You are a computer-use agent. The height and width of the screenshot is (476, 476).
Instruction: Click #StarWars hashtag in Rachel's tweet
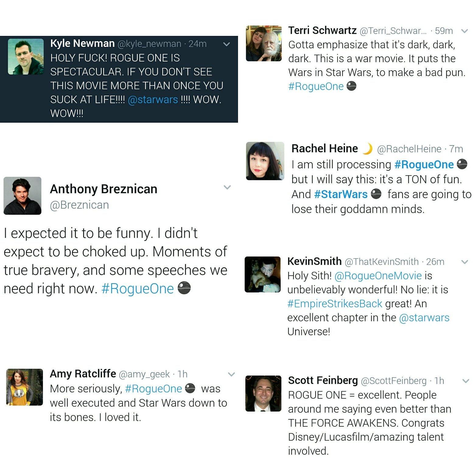point(341,194)
